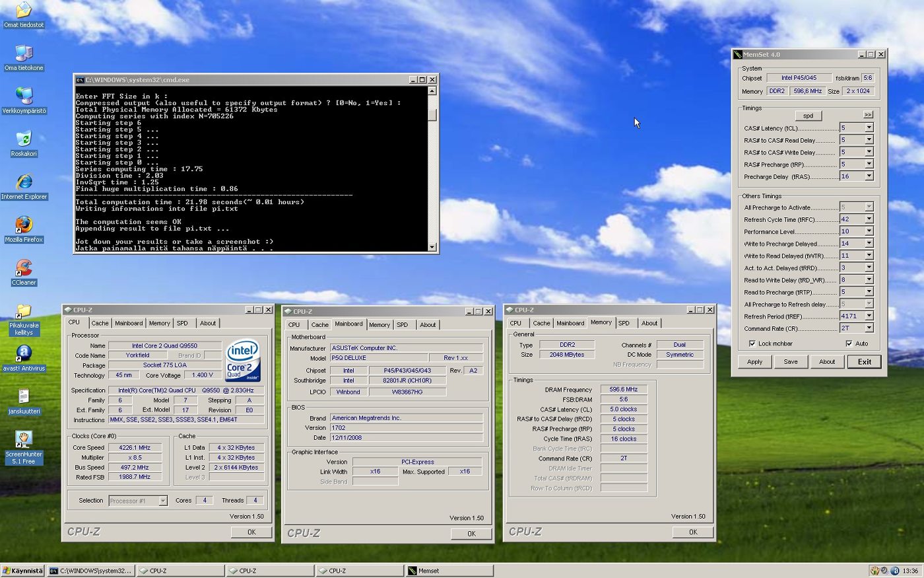Image resolution: width=924 pixels, height=578 pixels.
Task: Click the avast tray icon beside the clock
Action: pos(895,571)
